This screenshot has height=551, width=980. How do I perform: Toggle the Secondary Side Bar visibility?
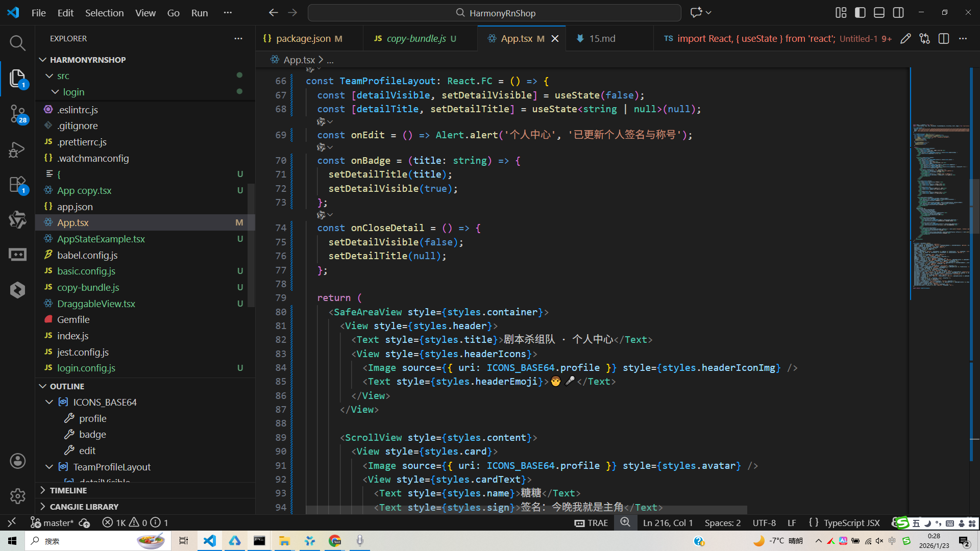[x=898, y=13]
